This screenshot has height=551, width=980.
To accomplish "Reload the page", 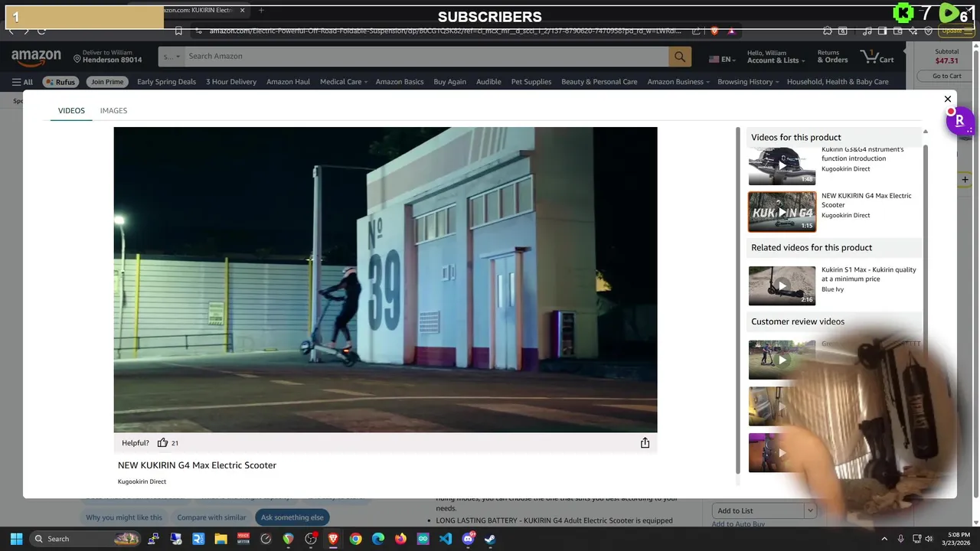I will [x=41, y=31].
